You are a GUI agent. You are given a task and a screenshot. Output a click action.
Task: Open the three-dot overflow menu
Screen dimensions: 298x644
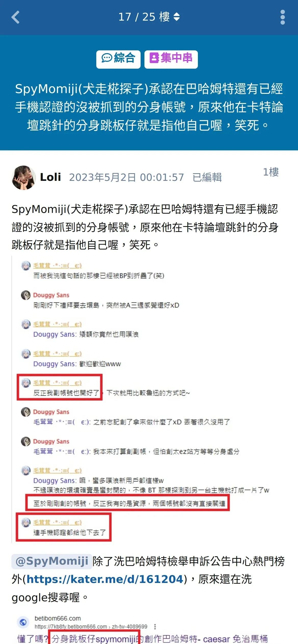282,17
